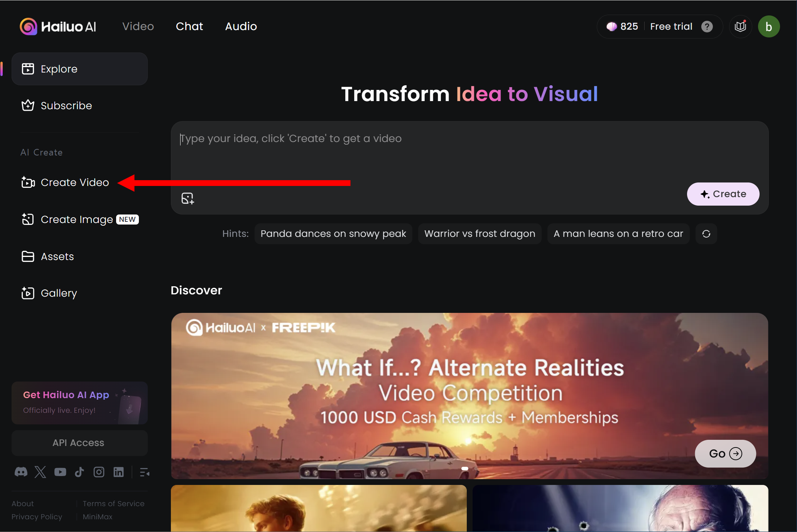This screenshot has height=532, width=797.
Task: Click the help question mark icon
Action: [707, 27]
